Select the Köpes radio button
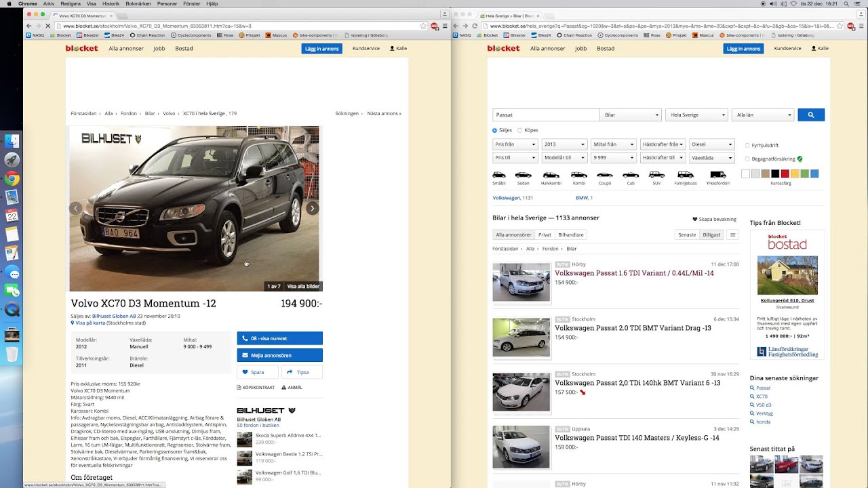The image size is (868, 488). 520,130
